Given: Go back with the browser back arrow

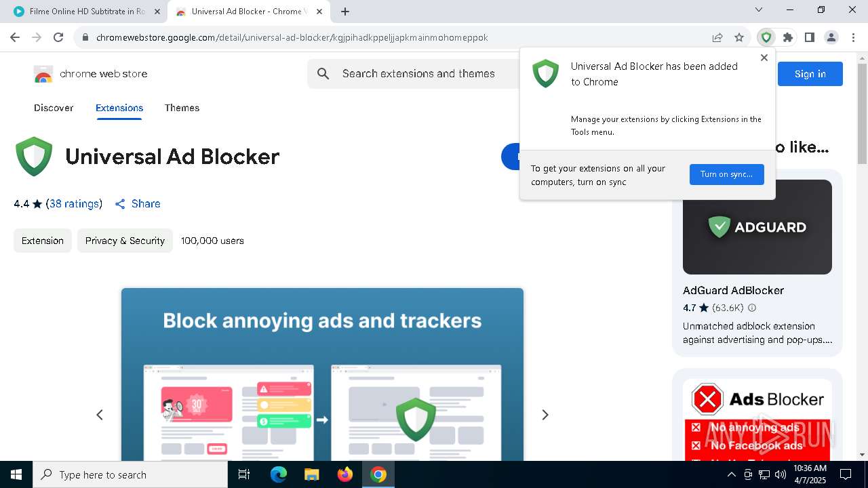Looking at the screenshot, I should (x=15, y=37).
